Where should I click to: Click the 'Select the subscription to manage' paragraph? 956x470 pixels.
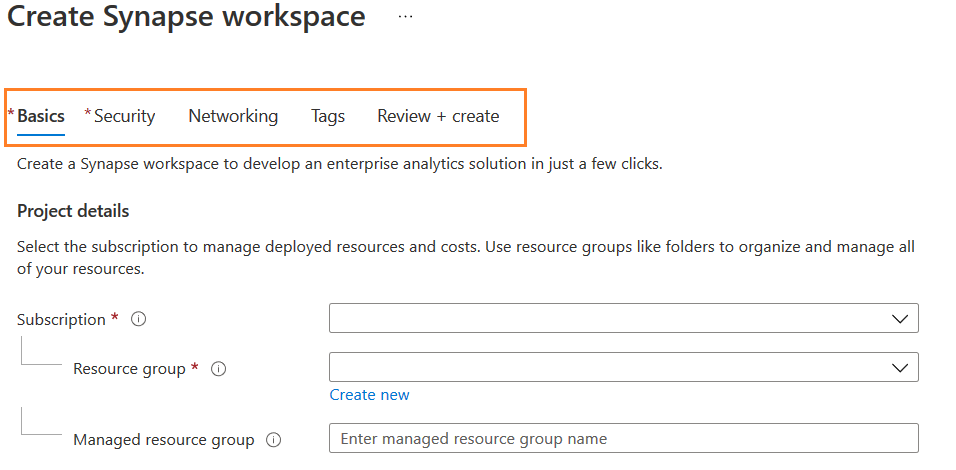[x=466, y=258]
